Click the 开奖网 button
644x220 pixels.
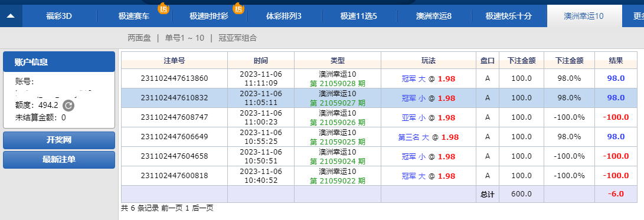tap(59, 140)
